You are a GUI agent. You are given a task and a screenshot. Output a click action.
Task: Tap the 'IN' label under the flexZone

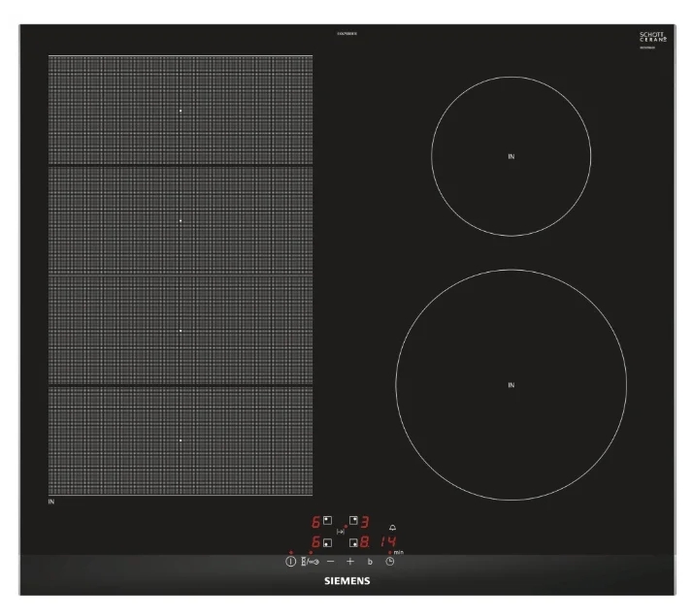(x=51, y=502)
